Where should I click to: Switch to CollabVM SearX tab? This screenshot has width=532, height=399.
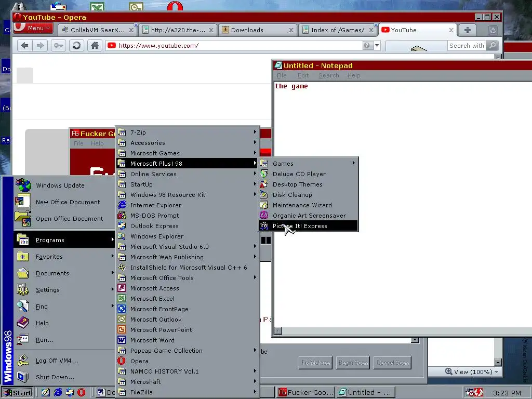pos(97,30)
